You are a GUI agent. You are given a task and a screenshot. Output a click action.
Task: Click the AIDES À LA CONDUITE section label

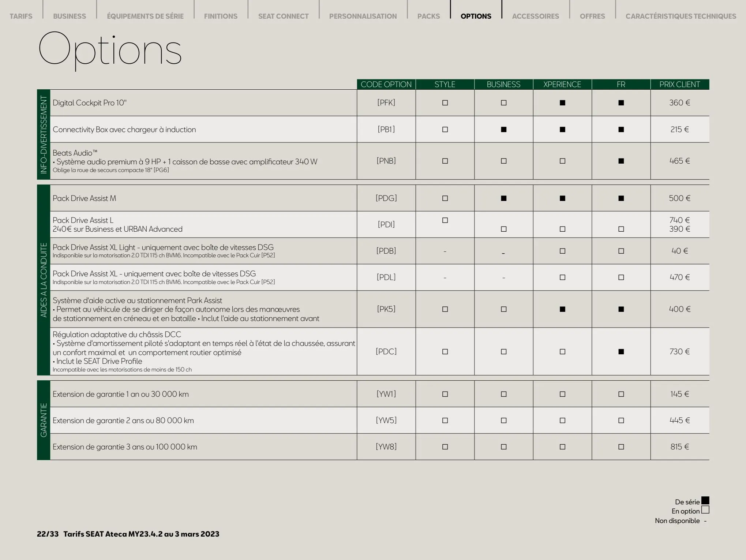44,280
